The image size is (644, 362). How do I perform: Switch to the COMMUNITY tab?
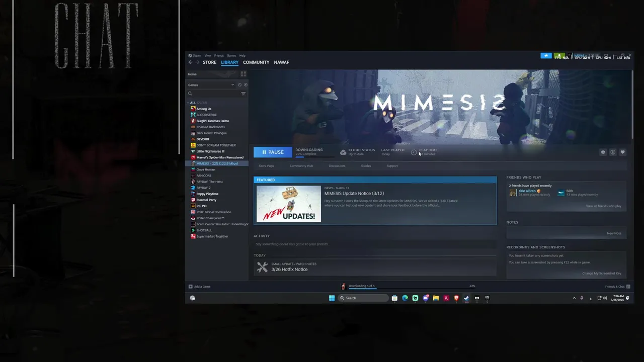256,62
